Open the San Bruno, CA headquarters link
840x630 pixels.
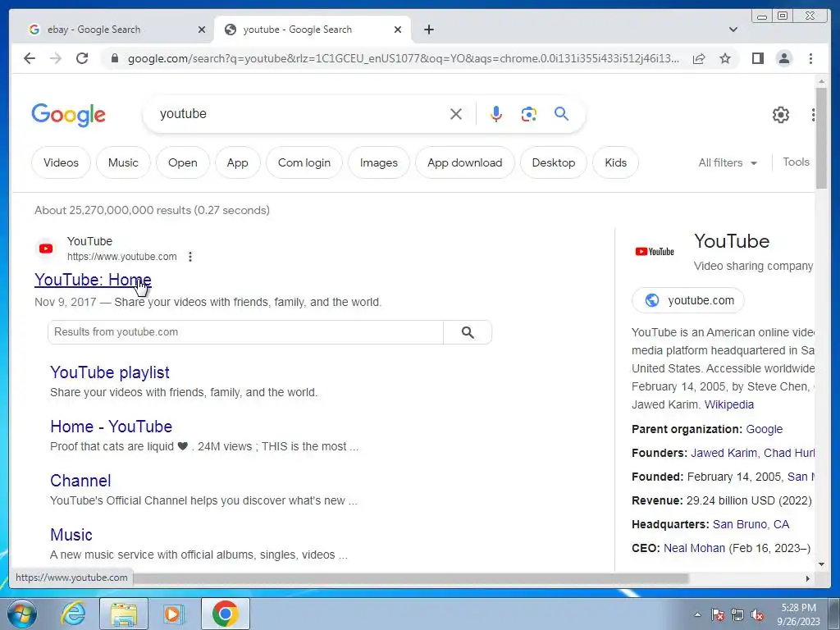coord(751,524)
